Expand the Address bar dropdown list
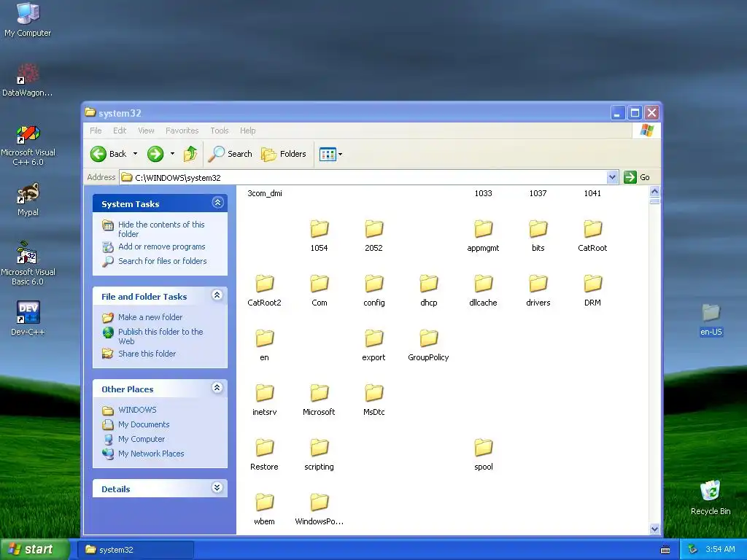The image size is (747, 560). (612, 177)
